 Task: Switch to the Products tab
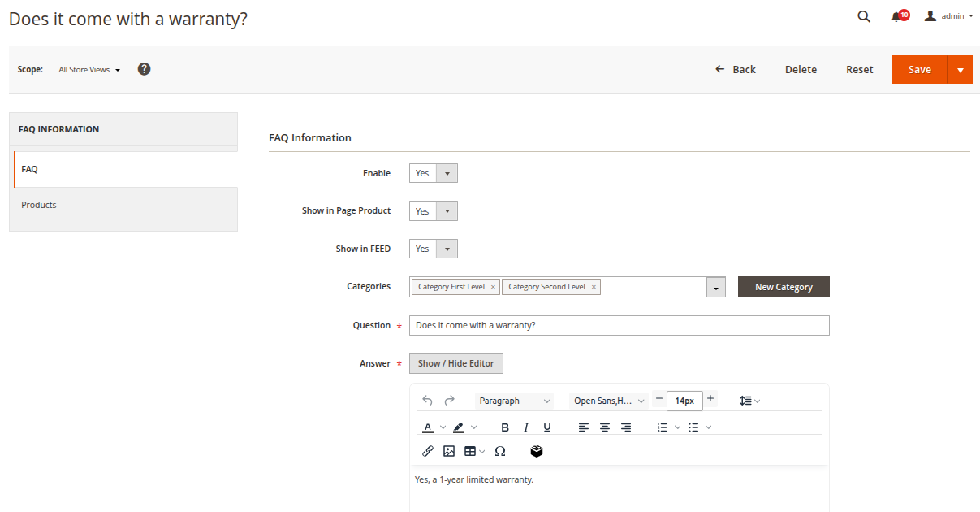click(x=39, y=205)
